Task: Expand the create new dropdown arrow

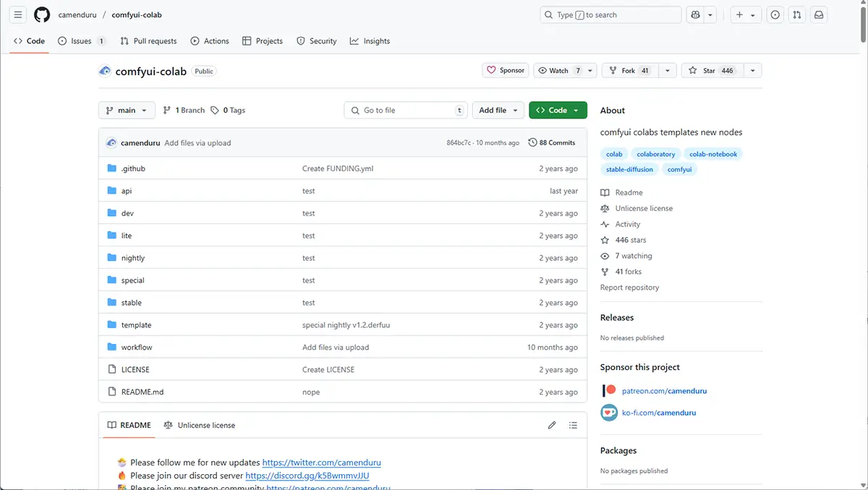Action: (753, 14)
